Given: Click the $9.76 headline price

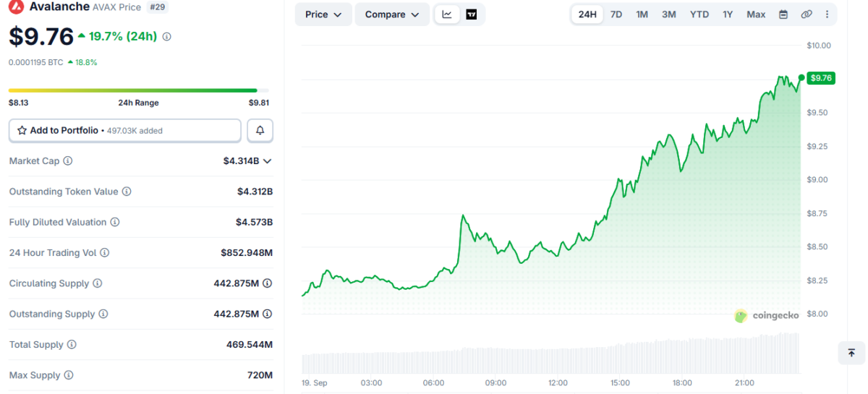Looking at the screenshot, I should [41, 36].
